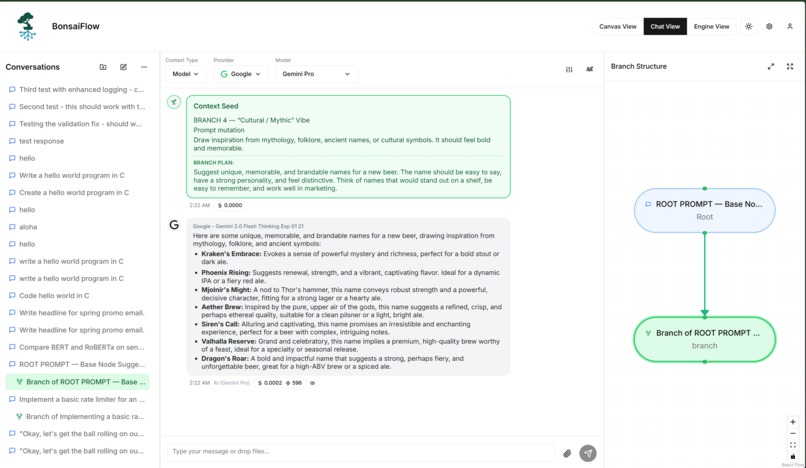The image size is (806, 468).
Task: Open the 'aloha' conversation
Action: tap(77, 227)
